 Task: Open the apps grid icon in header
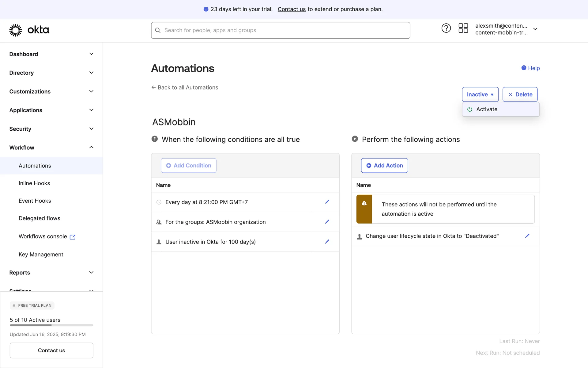pyautogui.click(x=463, y=28)
